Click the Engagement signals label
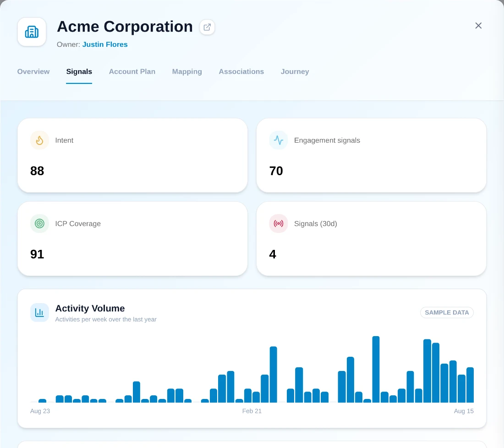Viewport: 504px width, 448px height. (x=327, y=140)
